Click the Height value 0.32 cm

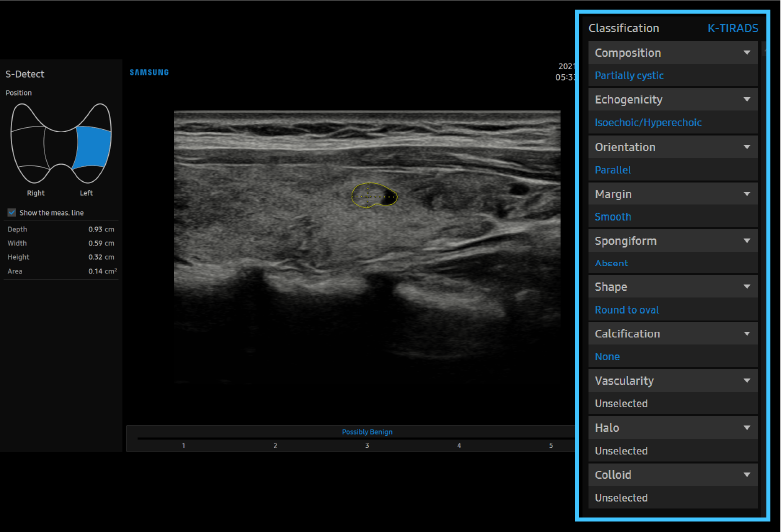click(101, 258)
